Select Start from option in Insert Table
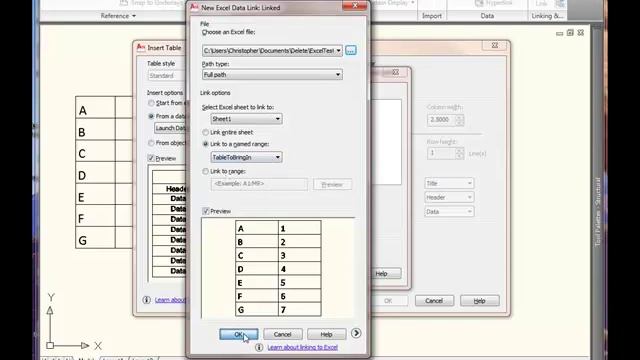This screenshot has width=640, height=360. tap(151, 103)
